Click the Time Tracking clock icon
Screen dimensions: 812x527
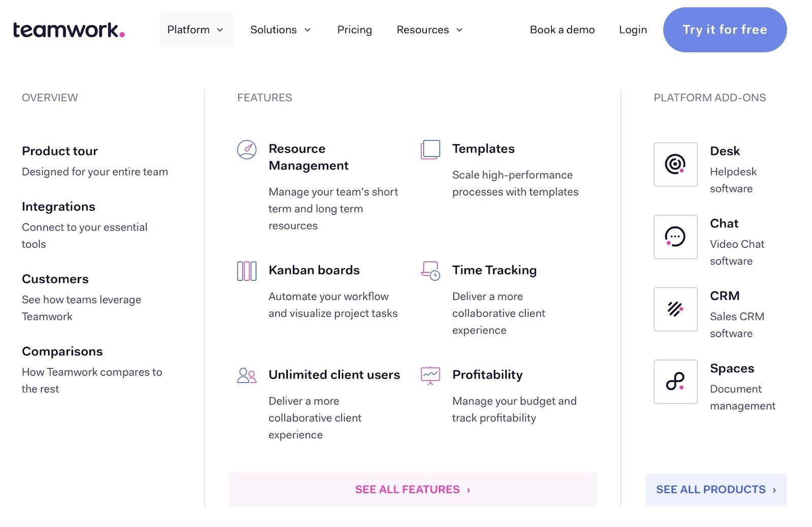click(430, 271)
